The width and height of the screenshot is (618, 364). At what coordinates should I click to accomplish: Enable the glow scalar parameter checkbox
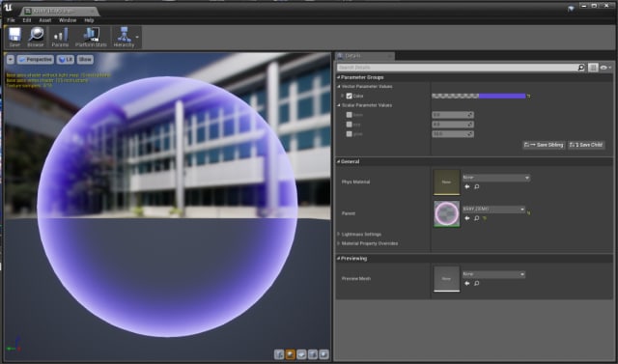(x=349, y=134)
